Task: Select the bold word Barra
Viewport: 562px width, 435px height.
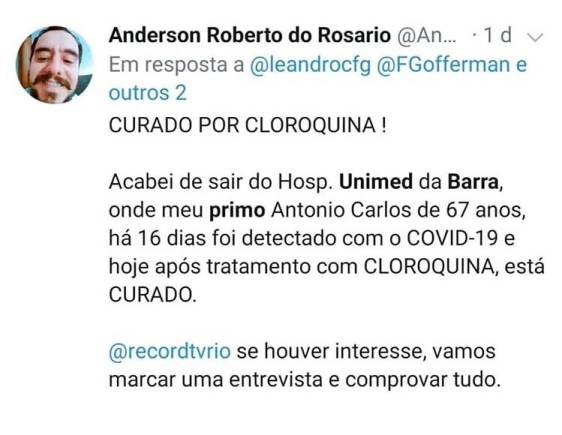Action: pos(473,182)
